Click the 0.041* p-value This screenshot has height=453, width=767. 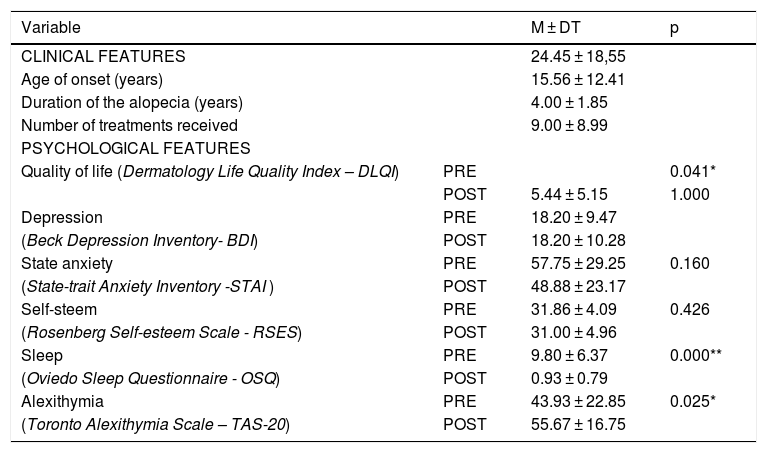pos(690,172)
